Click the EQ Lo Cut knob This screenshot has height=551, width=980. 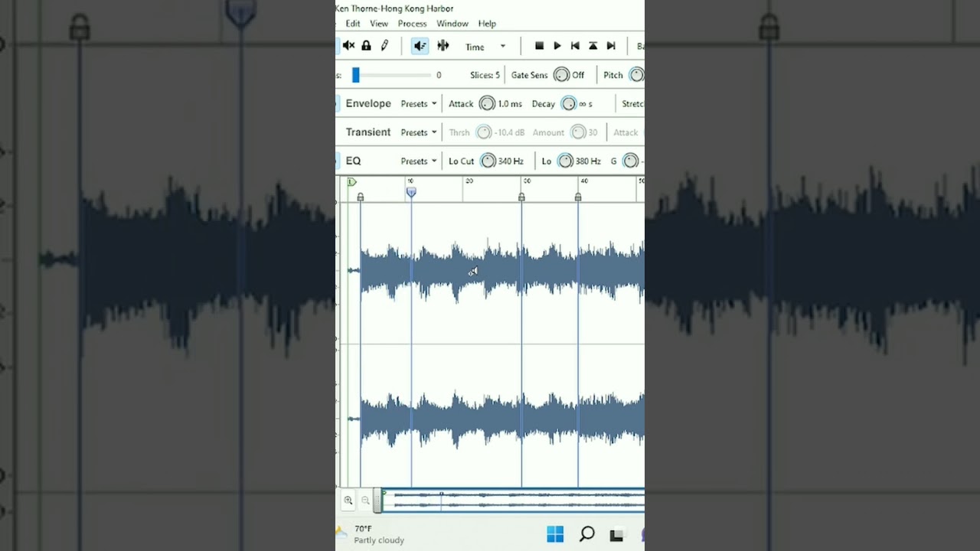point(488,161)
